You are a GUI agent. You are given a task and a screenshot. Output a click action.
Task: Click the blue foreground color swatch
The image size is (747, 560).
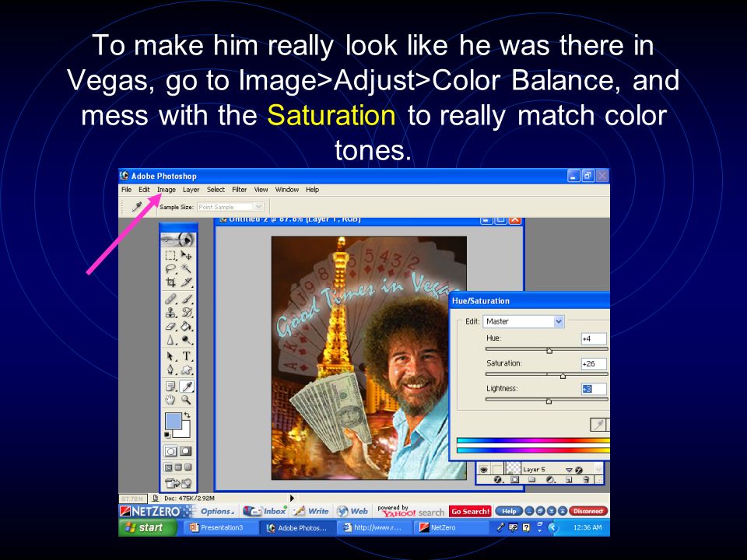tap(173, 422)
